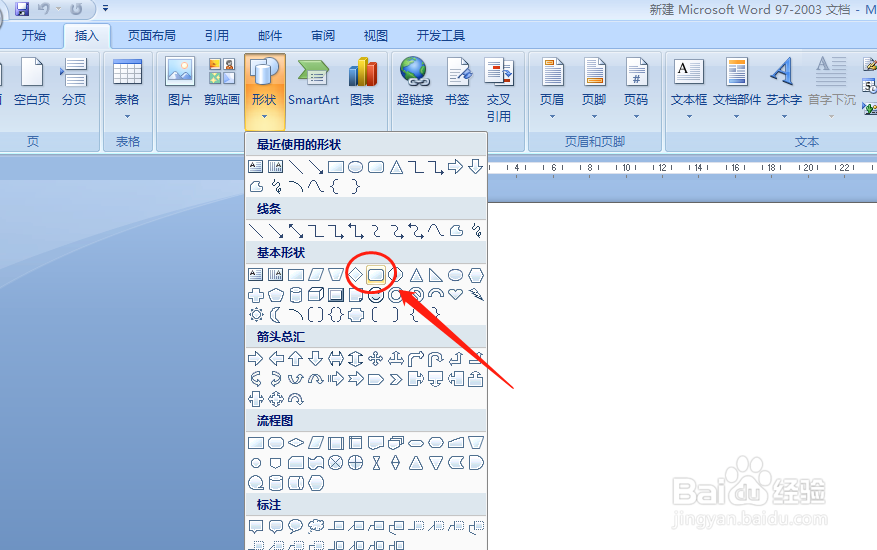This screenshot has width=877, height=550.
Task: Insert SmartArt graphic
Action: click(313, 82)
